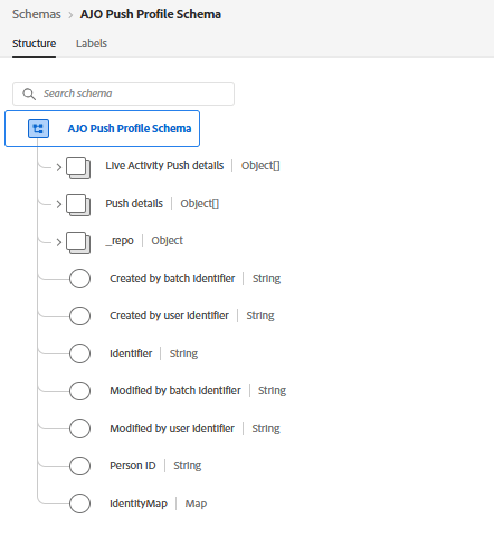Select the AJO Push Profile Schema root node
Screen dimensions: 498x550
102,128
